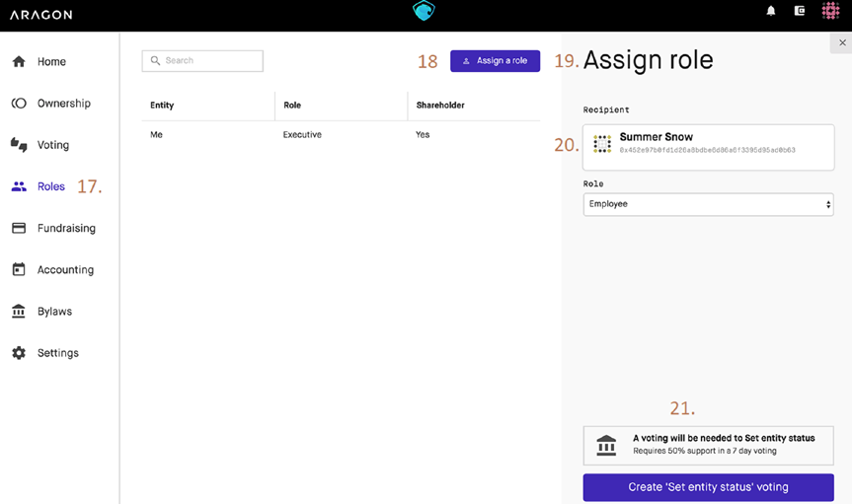852x504 pixels.
Task: Click the Voting thumbs icon
Action: [x=19, y=145]
